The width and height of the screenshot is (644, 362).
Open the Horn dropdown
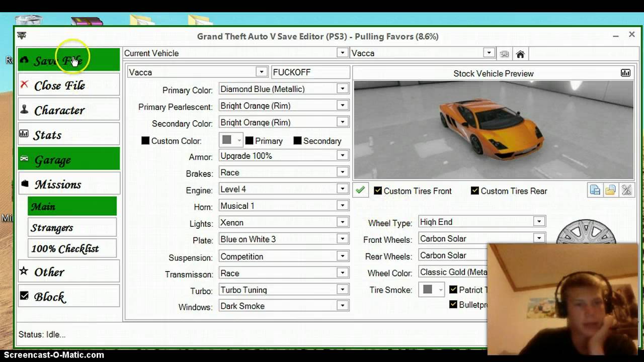(342, 206)
